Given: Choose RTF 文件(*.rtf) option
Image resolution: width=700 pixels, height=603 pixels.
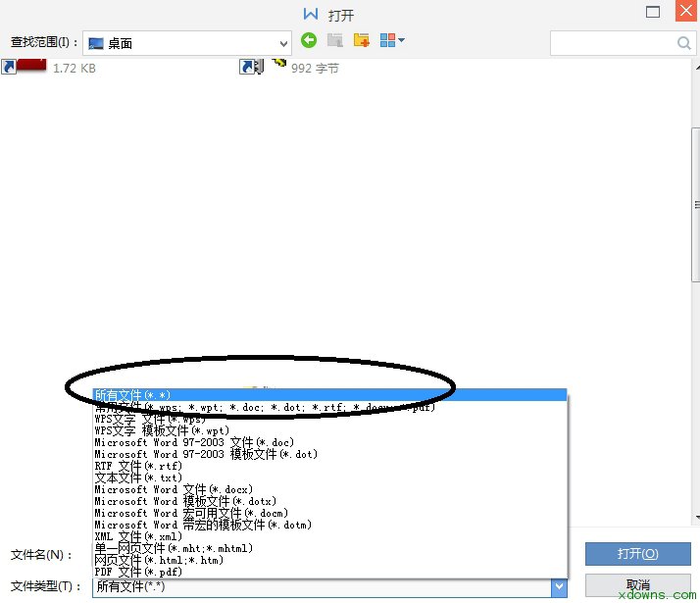Looking at the screenshot, I should (330, 466).
